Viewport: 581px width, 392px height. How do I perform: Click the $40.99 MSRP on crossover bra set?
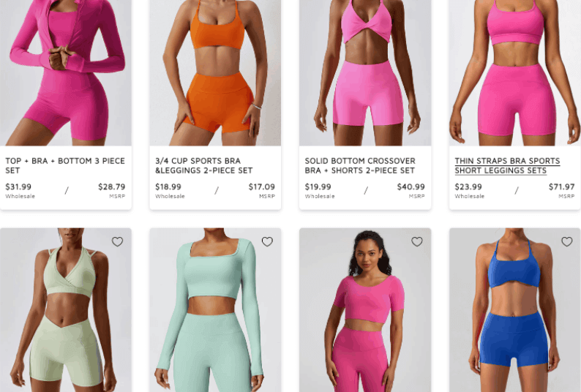(411, 186)
